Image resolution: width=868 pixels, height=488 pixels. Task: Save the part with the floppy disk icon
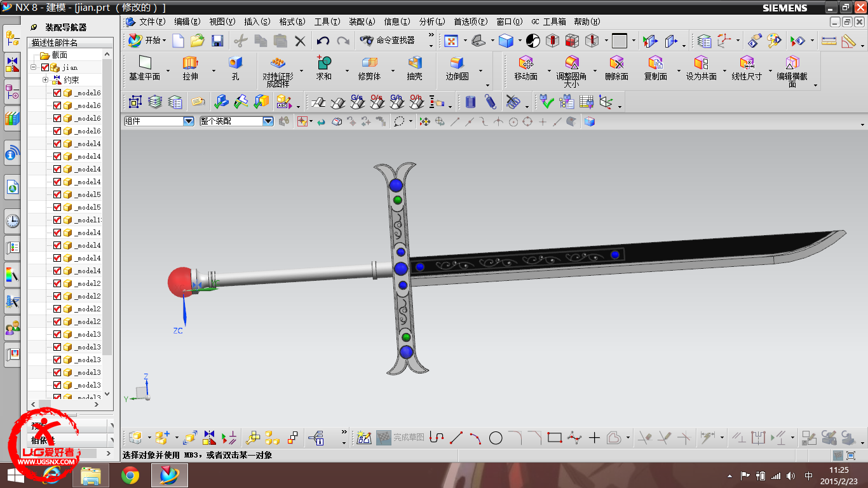217,41
